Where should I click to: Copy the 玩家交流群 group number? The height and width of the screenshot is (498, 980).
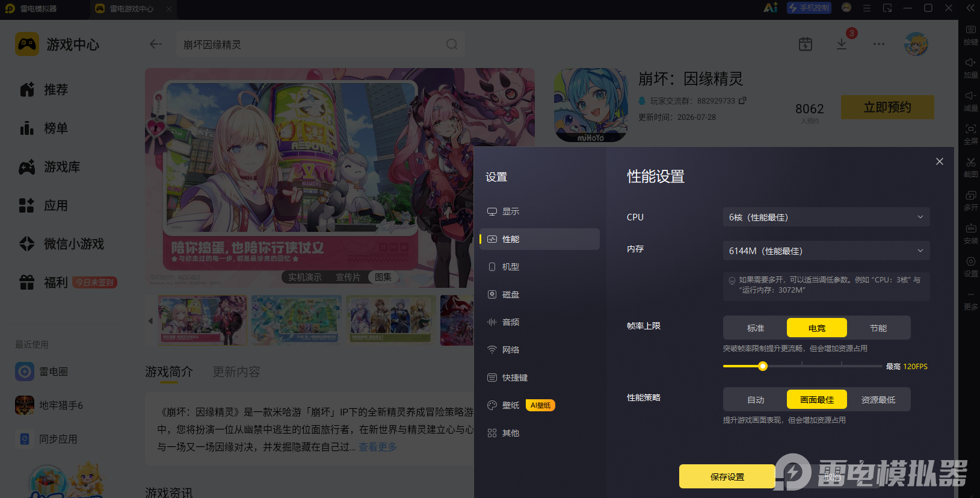742,101
